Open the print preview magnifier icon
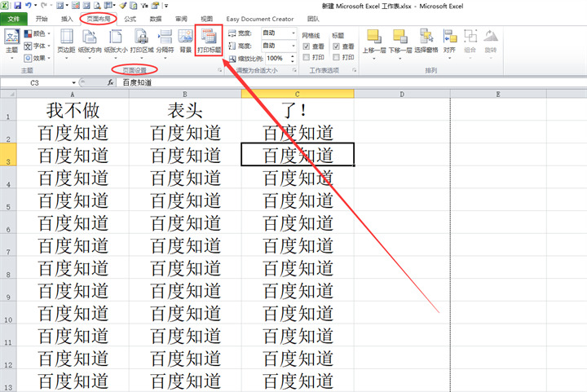 [x=97, y=6]
